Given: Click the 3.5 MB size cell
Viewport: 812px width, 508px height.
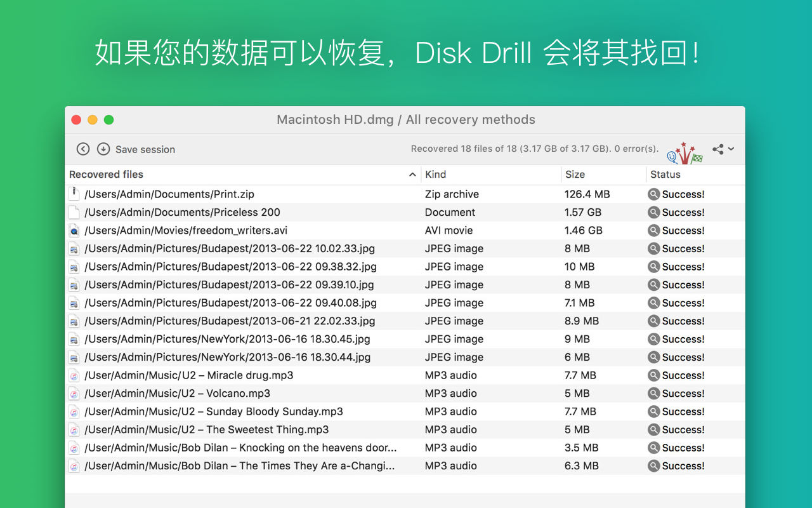Looking at the screenshot, I should (x=582, y=448).
